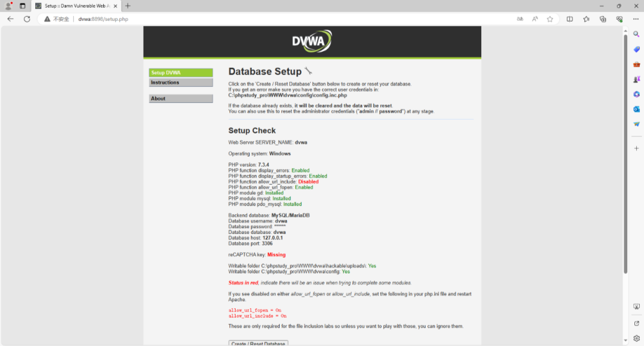Viewport: 644px width, 346px height.
Task: Click the Setup Check heading
Action: 252,130
